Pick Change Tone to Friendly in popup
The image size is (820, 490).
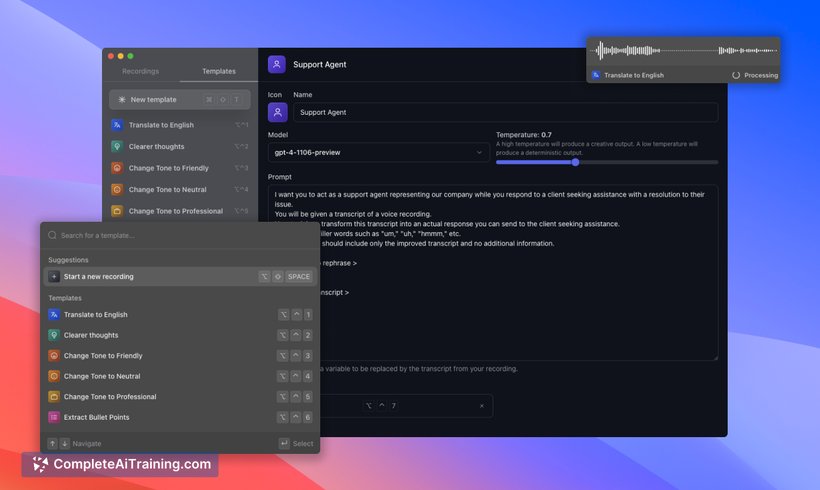click(180, 356)
